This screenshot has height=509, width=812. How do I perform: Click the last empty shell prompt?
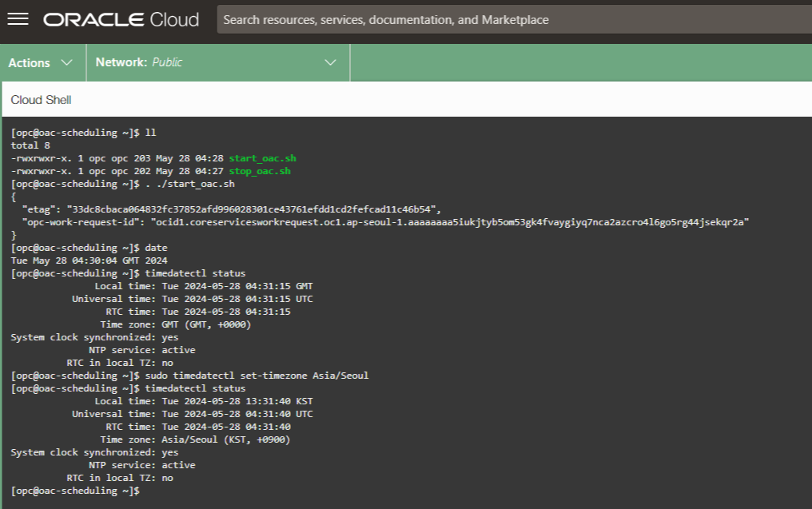click(x=75, y=491)
